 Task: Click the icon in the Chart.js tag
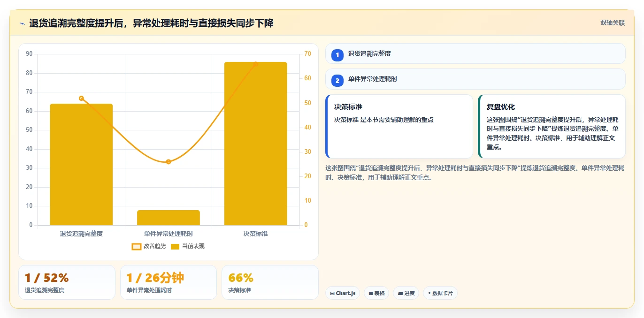[x=332, y=294]
